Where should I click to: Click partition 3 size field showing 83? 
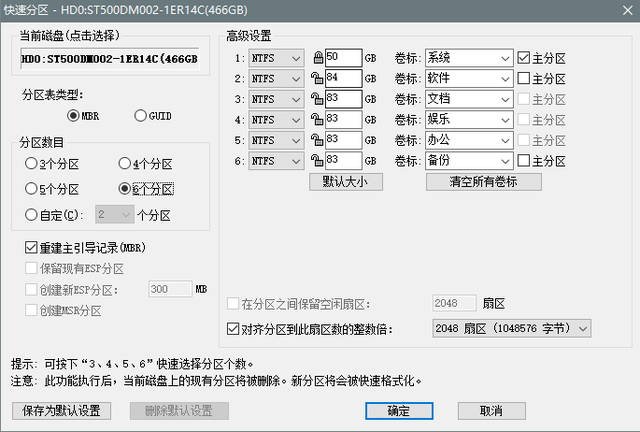click(x=343, y=99)
